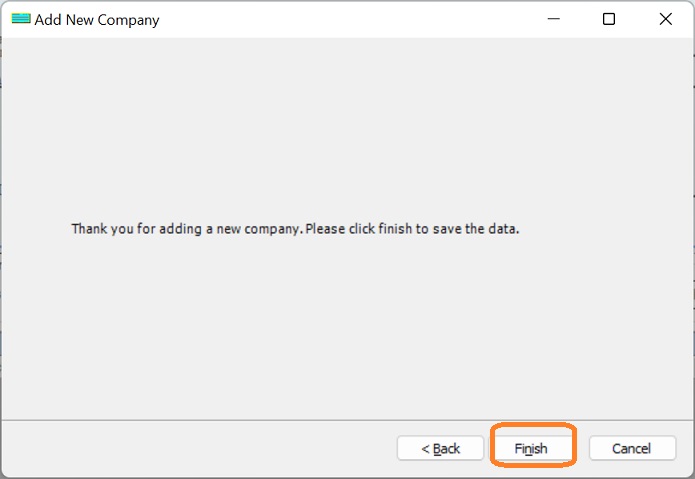This screenshot has width=695, height=479.
Task: Click the "Add New Company" title text
Action: [x=97, y=20]
